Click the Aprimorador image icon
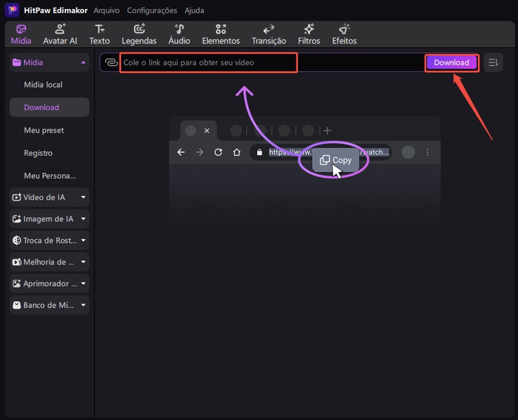The width and height of the screenshot is (518, 420). (17, 283)
